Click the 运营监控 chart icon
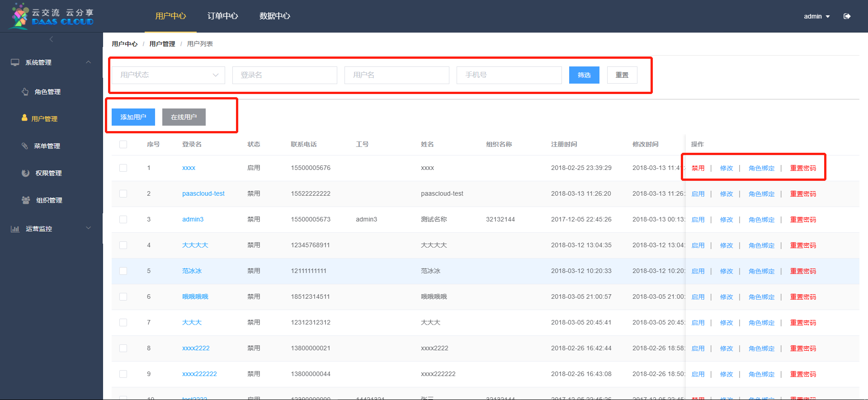This screenshot has width=868, height=400. (15, 229)
